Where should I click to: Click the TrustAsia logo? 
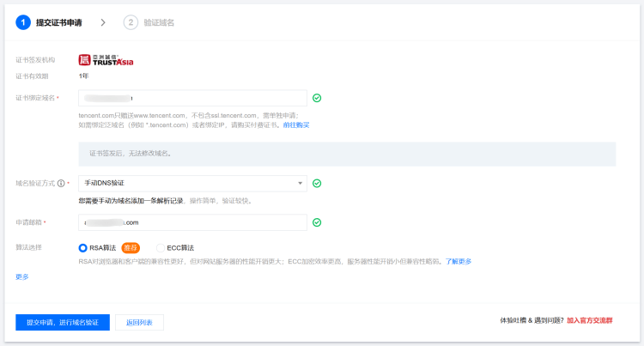tap(106, 60)
